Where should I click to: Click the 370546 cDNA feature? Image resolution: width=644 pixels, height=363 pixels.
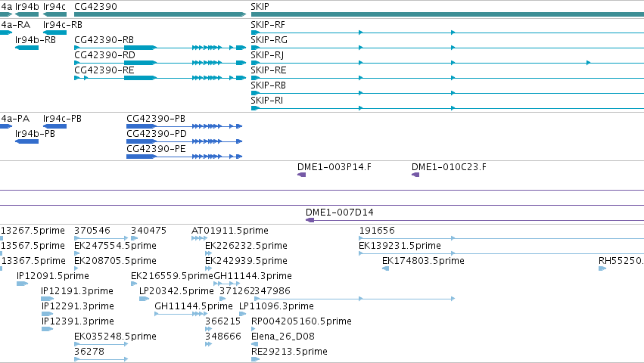(101, 238)
